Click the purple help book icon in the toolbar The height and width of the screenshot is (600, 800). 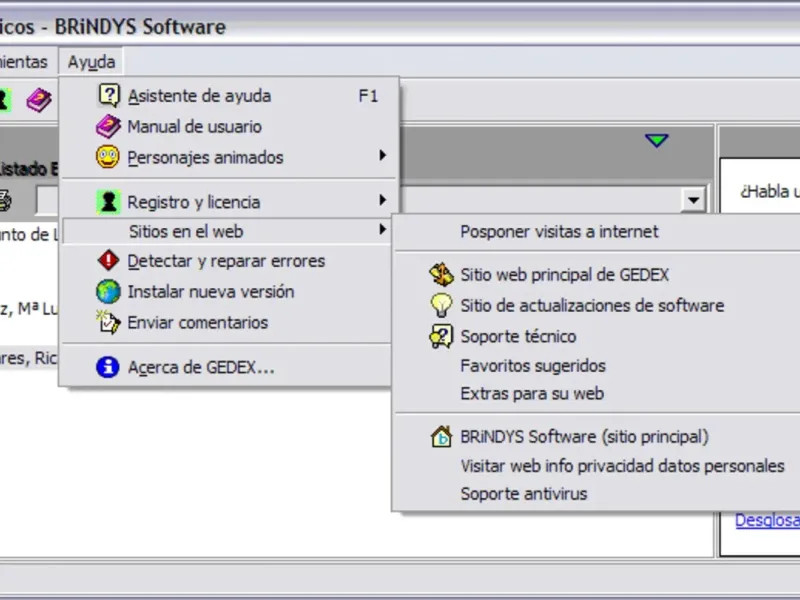39,99
